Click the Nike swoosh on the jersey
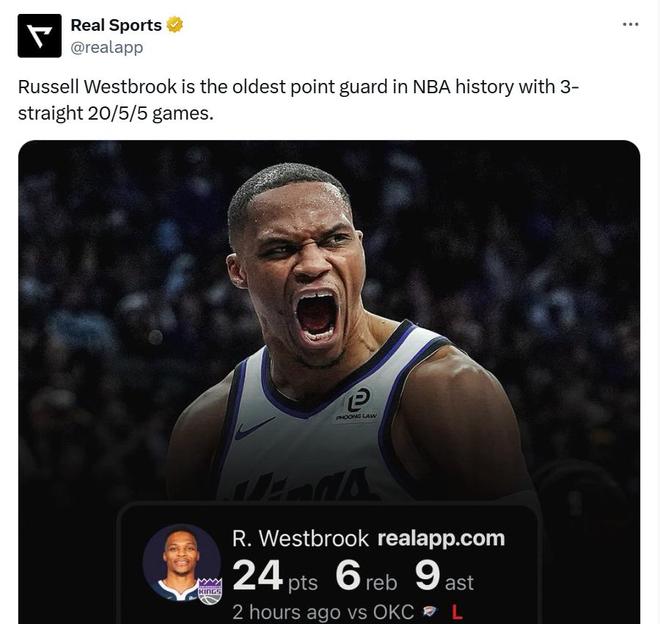The height and width of the screenshot is (624, 660). coord(255,428)
